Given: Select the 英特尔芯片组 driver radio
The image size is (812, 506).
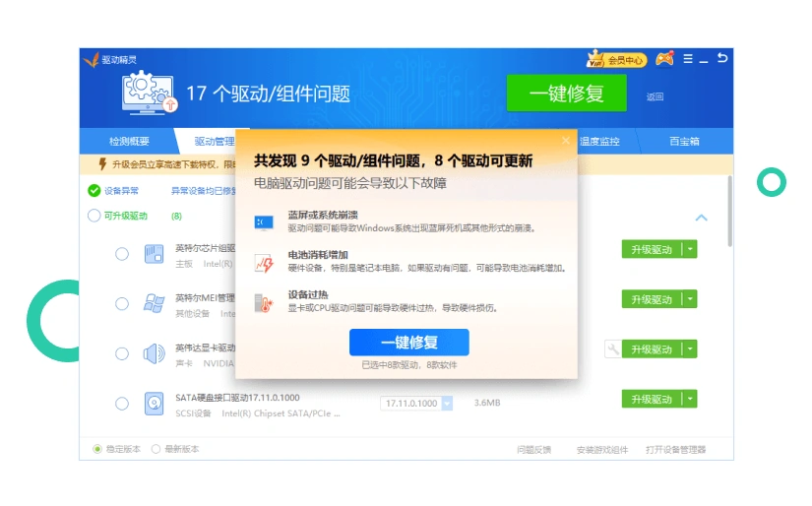Looking at the screenshot, I should coord(122,254).
